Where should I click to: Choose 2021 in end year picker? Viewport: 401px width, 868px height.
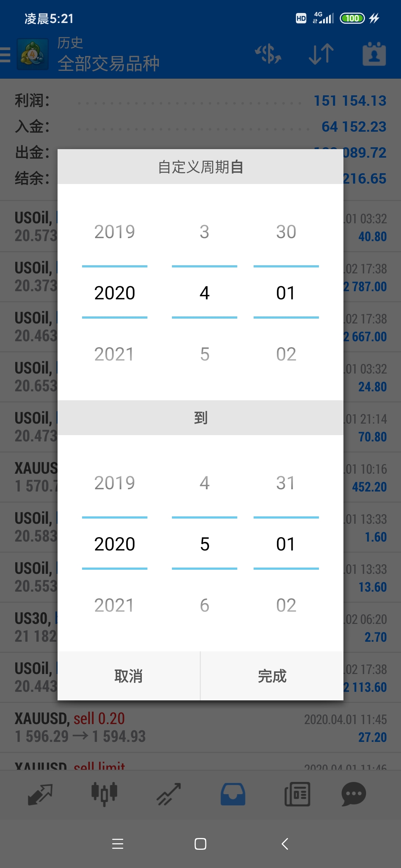tap(115, 605)
